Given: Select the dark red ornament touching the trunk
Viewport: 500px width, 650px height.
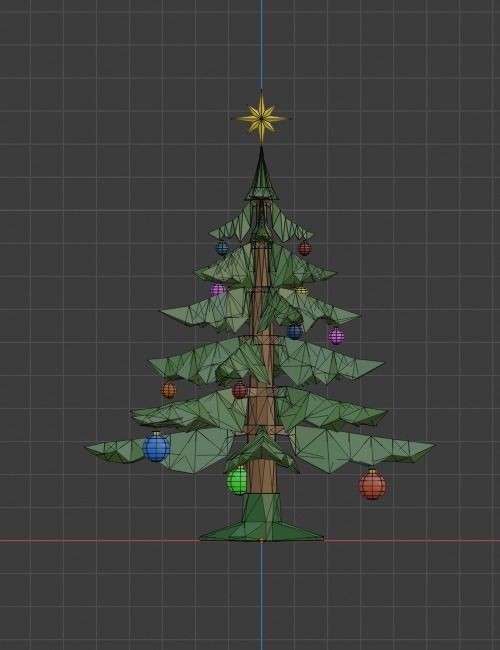Looking at the screenshot, I should (x=240, y=390).
